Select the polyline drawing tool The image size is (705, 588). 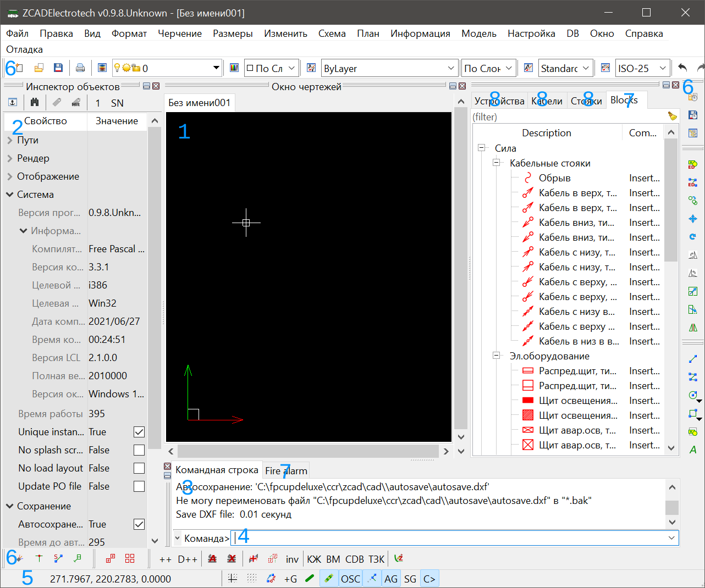(693, 377)
